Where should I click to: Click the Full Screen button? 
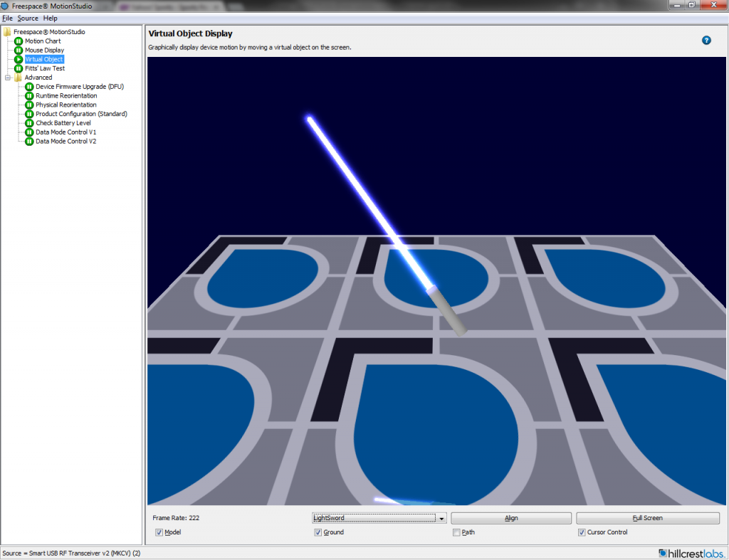point(648,518)
